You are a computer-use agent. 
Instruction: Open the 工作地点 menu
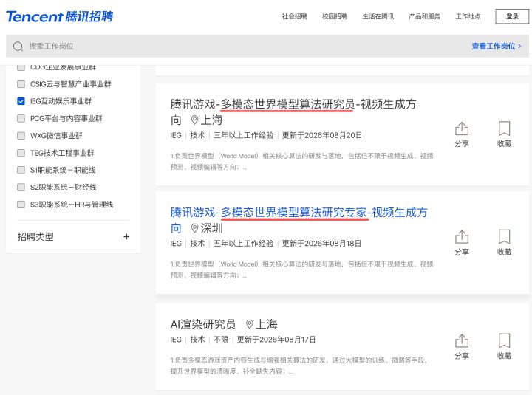468,16
